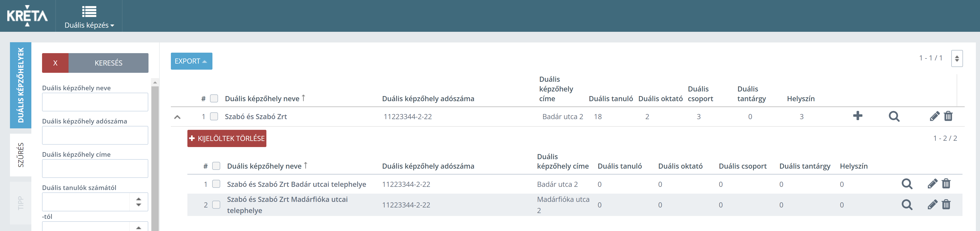Sort main table by Duális oktató column
Viewport: 980px width, 231px height.
coord(660,99)
